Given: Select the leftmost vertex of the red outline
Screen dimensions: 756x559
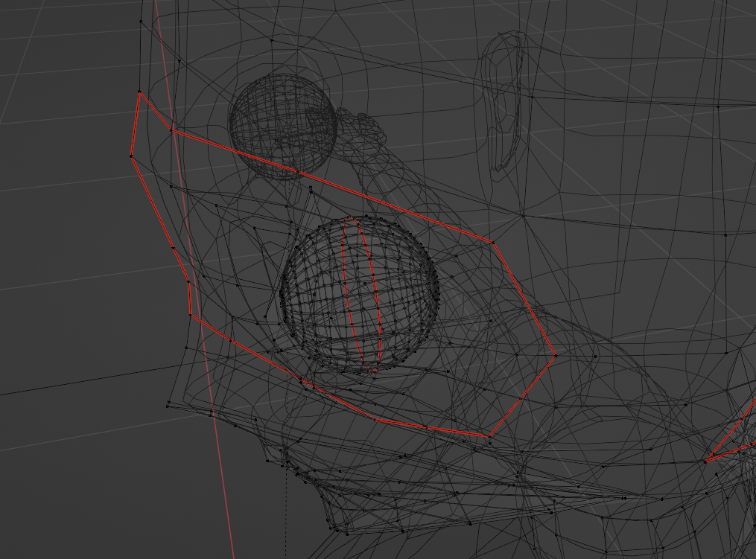Looking at the screenshot, I should click(131, 156).
